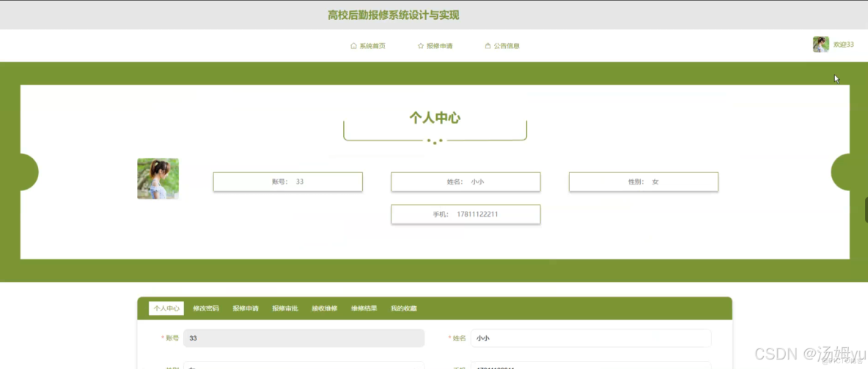Screen dimensions: 868x369
Task: Click the 性别: 女 info card
Action: coord(643,182)
